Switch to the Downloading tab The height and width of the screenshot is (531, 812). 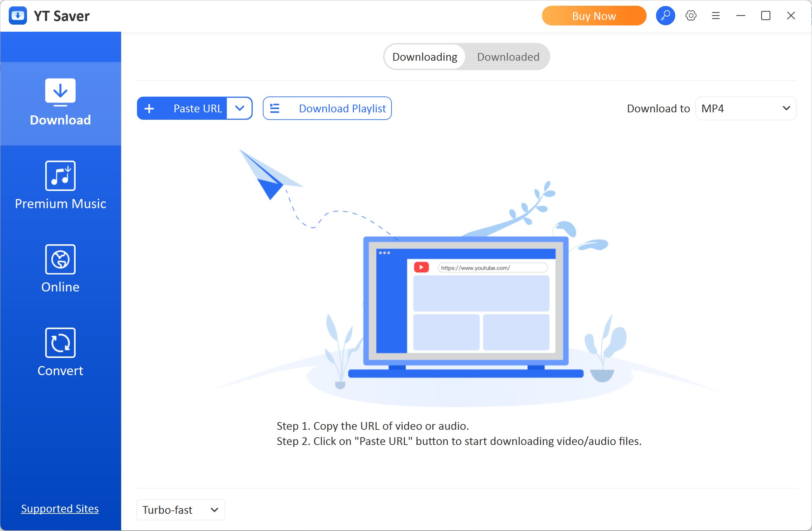pos(425,57)
